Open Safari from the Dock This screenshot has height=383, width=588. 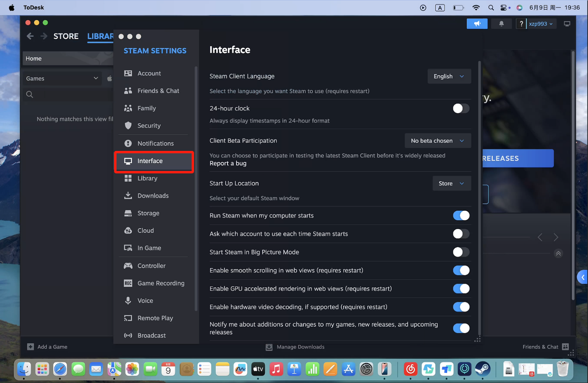(x=60, y=369)
